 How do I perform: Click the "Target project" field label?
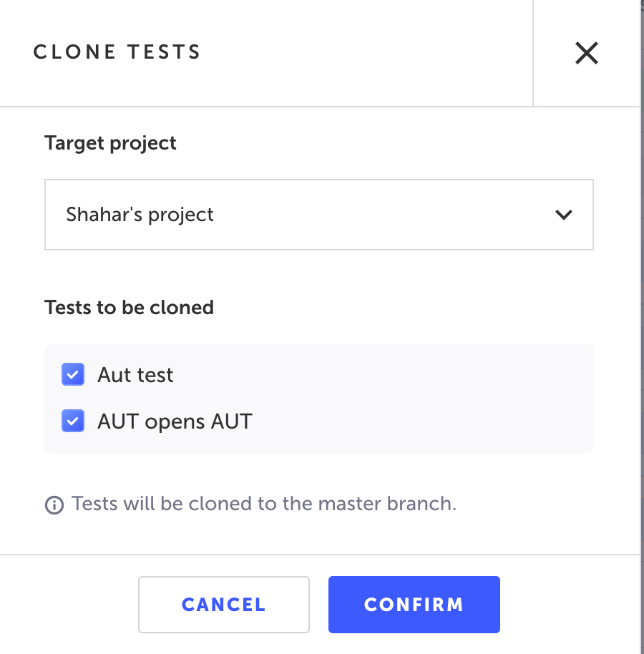(x=110, y=143)
